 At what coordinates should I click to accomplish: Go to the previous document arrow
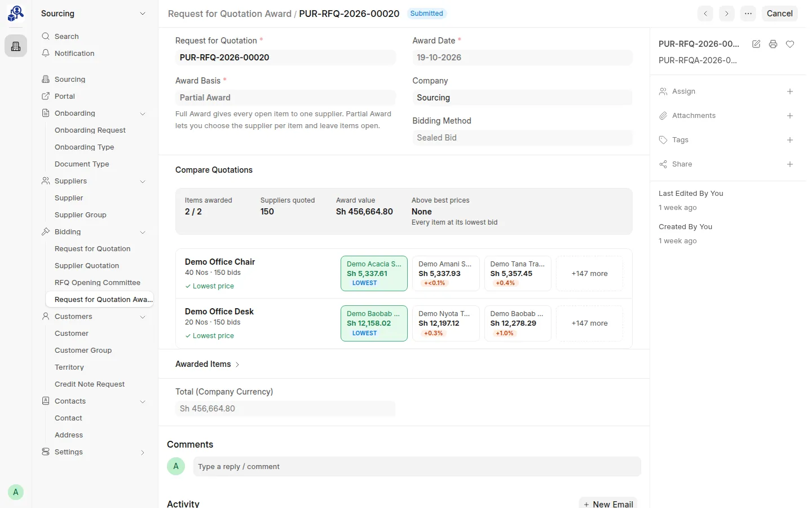(x=705, y=14)
